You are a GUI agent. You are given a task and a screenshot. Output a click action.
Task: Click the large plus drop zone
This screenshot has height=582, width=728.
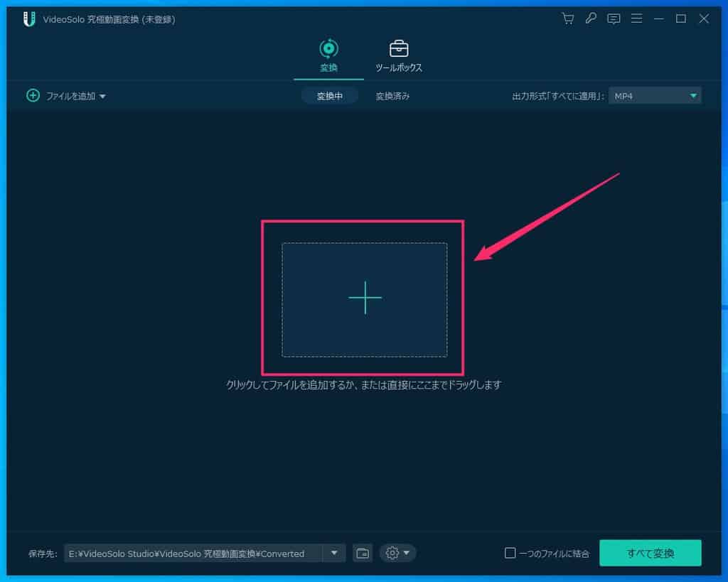tap(365, 298)
